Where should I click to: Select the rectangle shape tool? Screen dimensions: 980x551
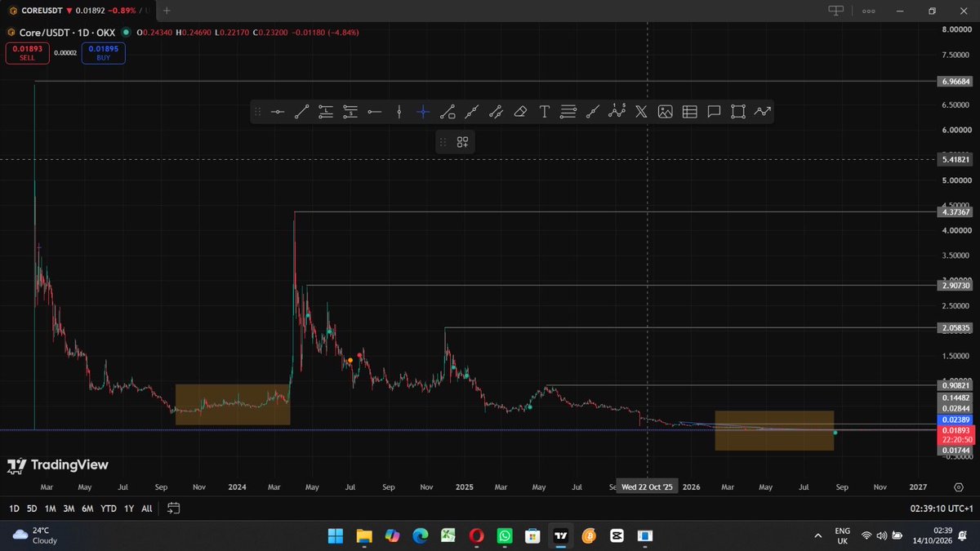click(x=738, y=112)
